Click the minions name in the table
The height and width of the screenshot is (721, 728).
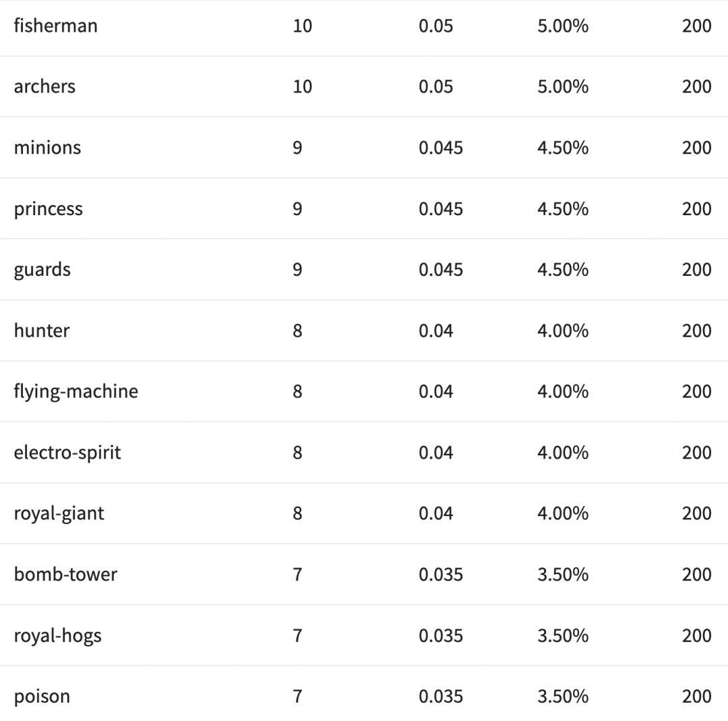click(x=47, y=148)
